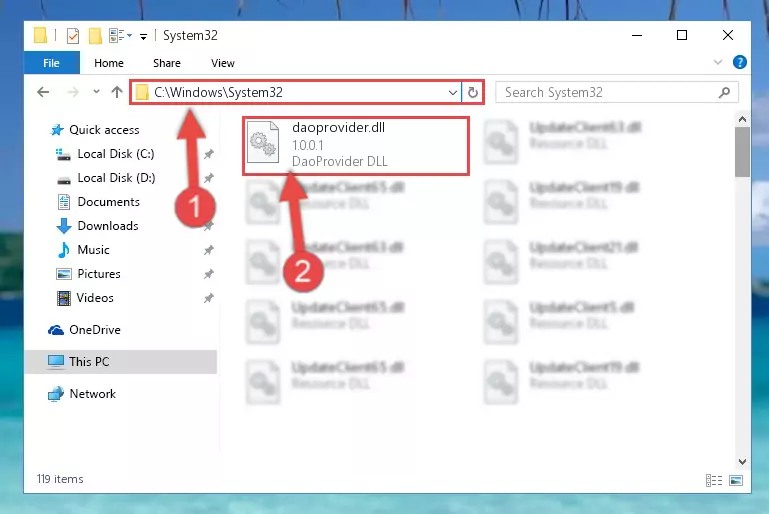Switch to Details view in status bar
The height and width of the screenshot is (514, 769).
pyautogui.click(x=714, y=480)
